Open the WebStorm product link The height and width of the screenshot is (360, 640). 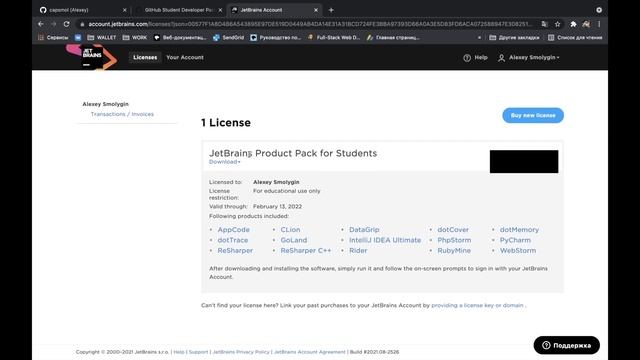pos(518,251)
